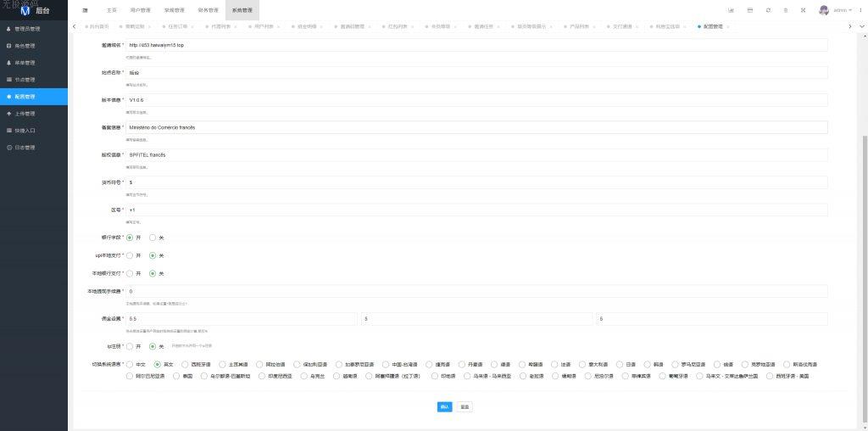Viewport: 868px width, 431px height.
Task: Select the 英文 language radio
Action: point(157,365)
